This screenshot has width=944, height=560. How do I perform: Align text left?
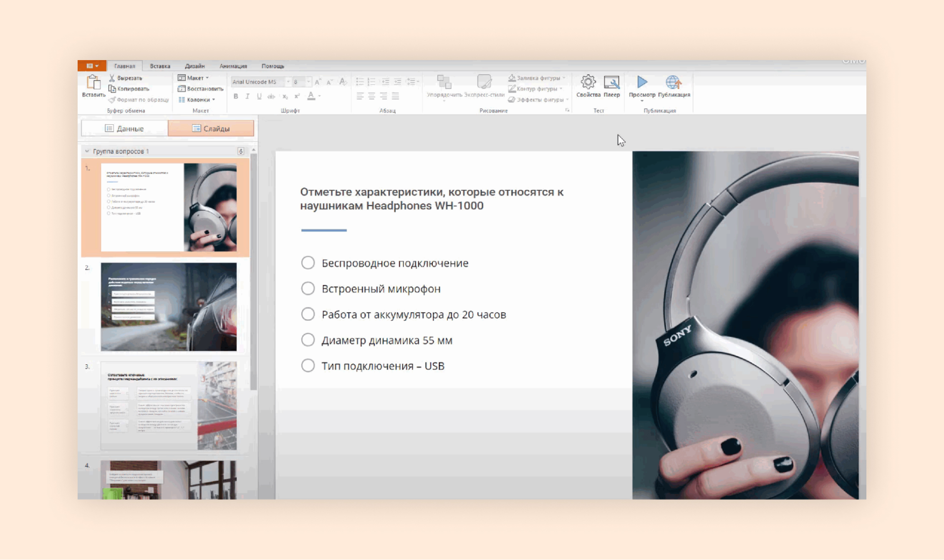(x=360, y=96)
